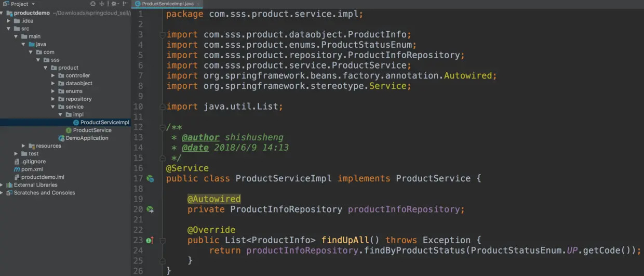Click the package declaration on line 1
The image size is (644, 276).
(265, 14)
